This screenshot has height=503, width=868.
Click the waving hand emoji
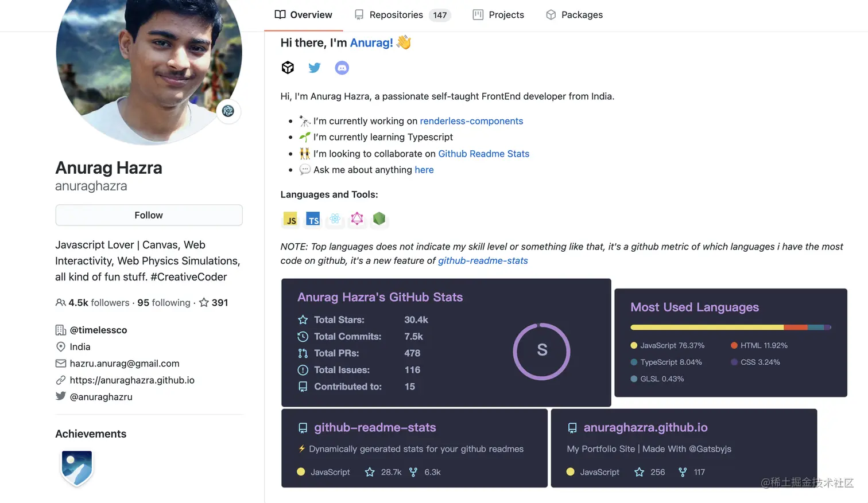click(404, 42)
